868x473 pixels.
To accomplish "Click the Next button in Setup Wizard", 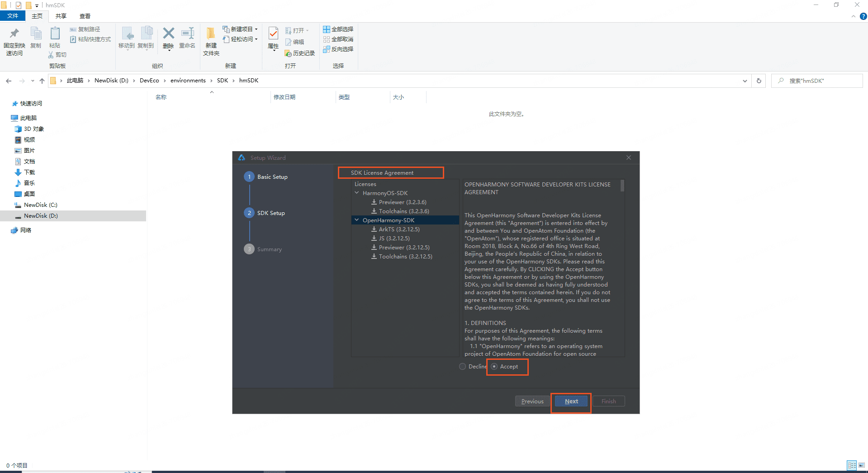I will point(571,401).
